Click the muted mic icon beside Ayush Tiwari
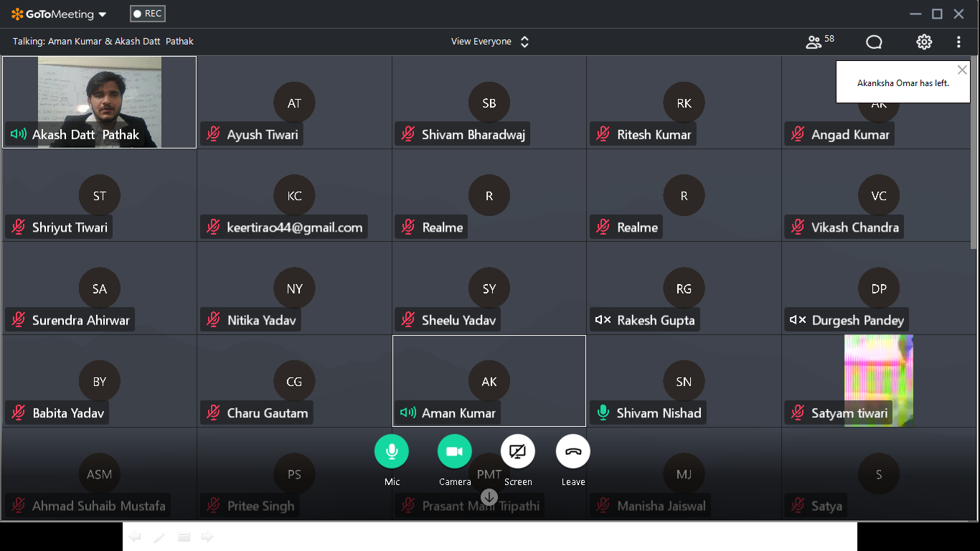Image resolution: width=980 pixels, height=551 pixels. coord(213,134)
